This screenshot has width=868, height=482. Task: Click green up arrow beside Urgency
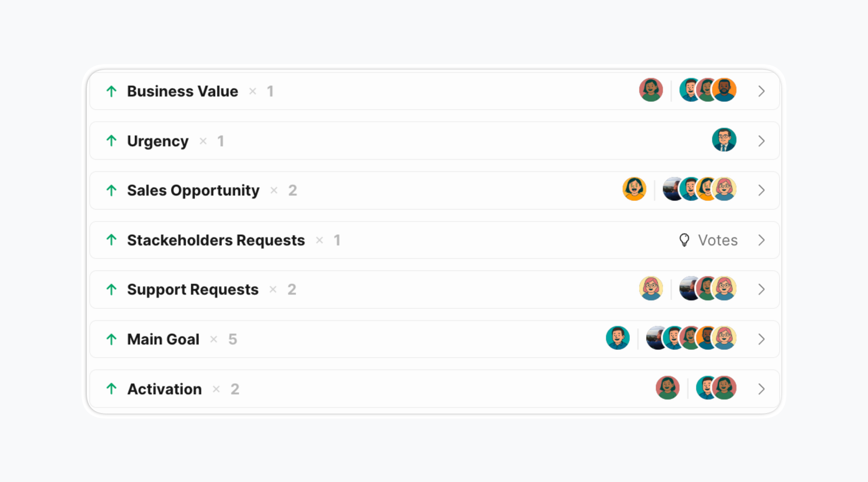pos(111,141)
